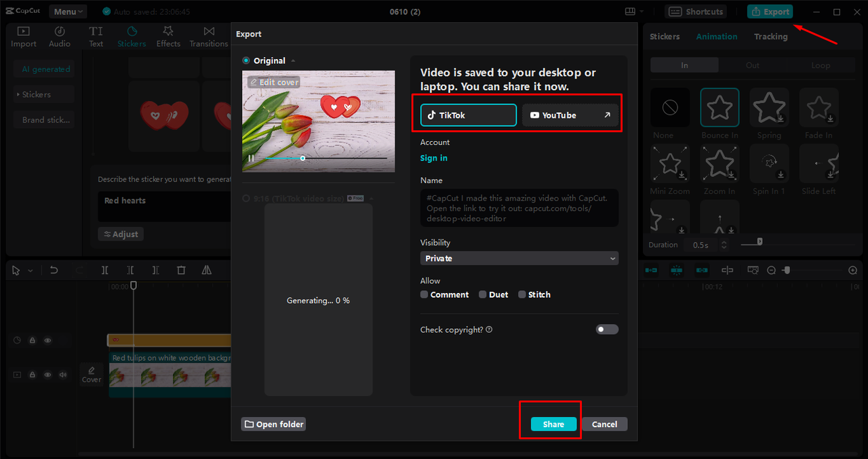868x459 pixels.
Task: Open the Visibility Private dropdown
Action: pos(519,258)
